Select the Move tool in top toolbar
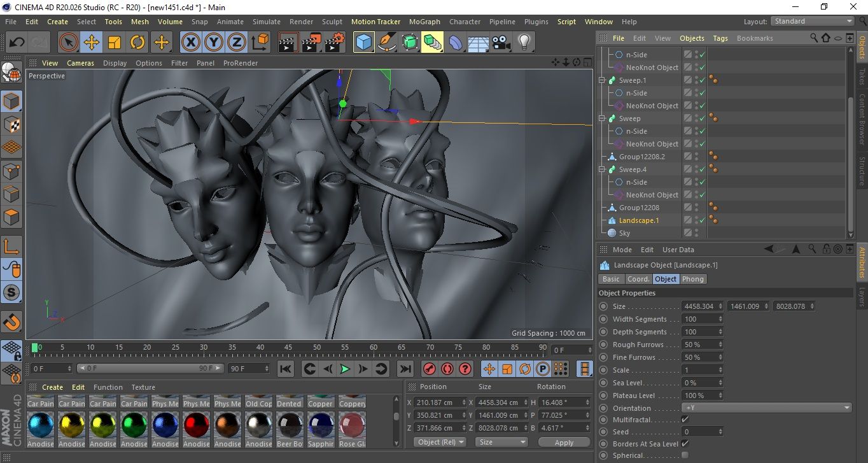The image size is (868, 463). [x=91, y=43]
